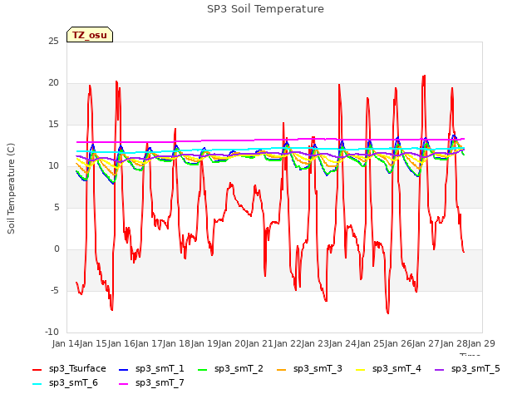The width and height of the screenshot is (532, 399).
Task: Toggle sp3_smT_6 series legend label
Action: click(73, 383)
